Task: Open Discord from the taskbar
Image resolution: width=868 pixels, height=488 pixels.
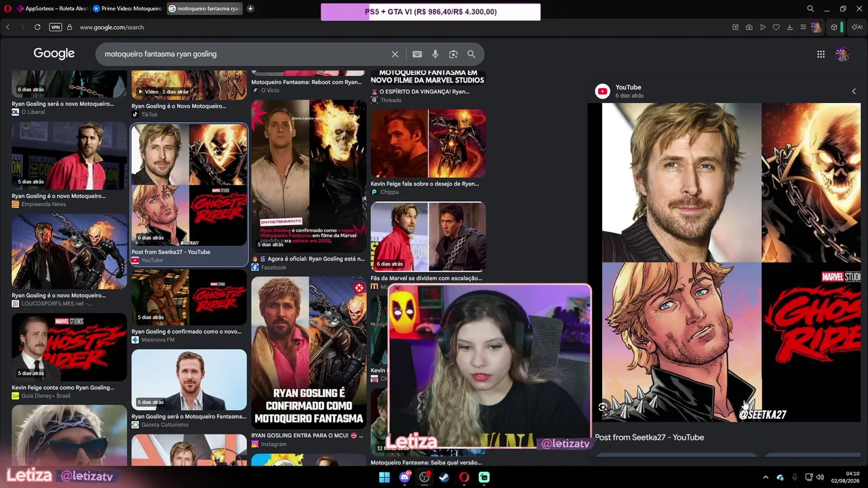Action: [x=405, y=477]
